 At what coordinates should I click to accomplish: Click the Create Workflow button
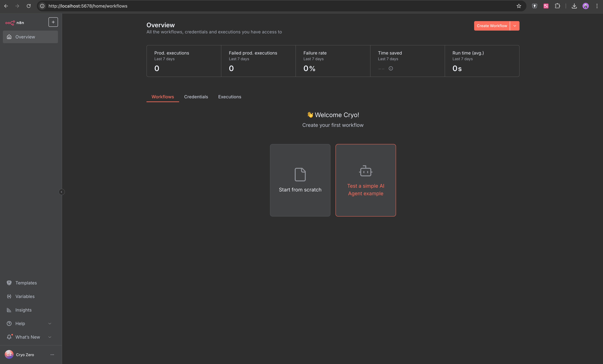tap(492, 26)
